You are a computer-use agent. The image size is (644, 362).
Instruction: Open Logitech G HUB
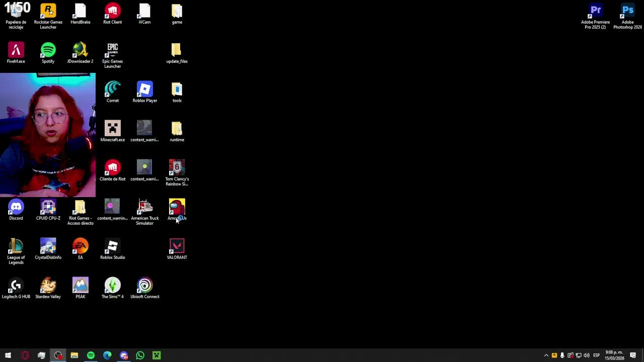point(16,289)
